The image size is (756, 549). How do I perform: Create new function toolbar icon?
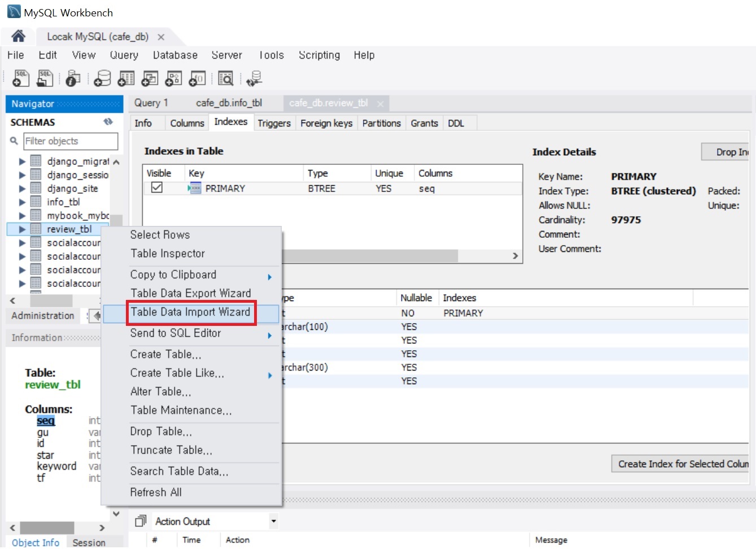point(197,79)
